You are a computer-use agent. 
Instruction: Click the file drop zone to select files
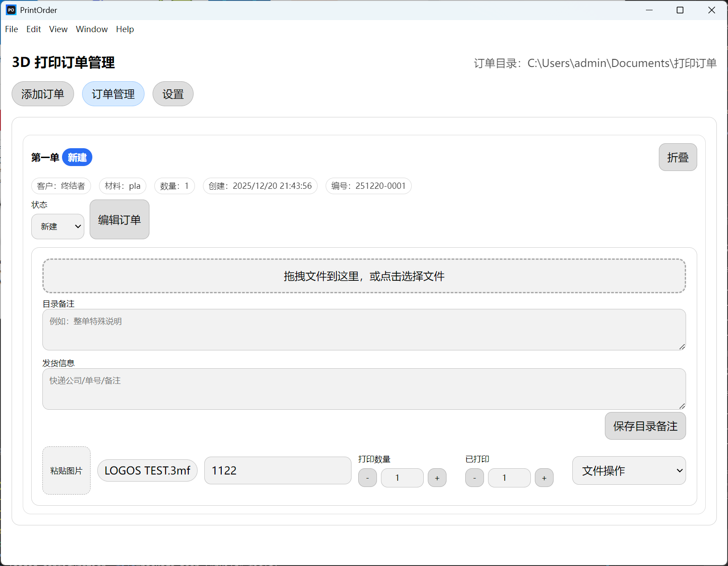364,276
